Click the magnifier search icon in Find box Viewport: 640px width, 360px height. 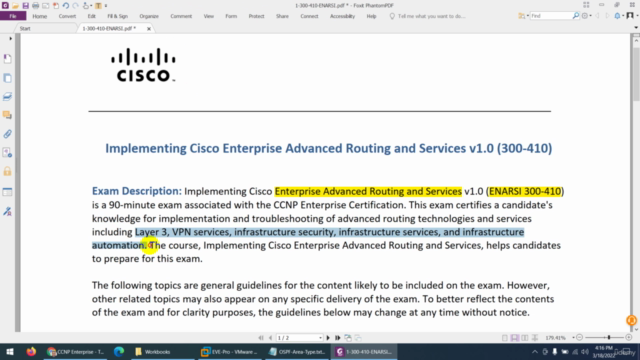(576, 16)
